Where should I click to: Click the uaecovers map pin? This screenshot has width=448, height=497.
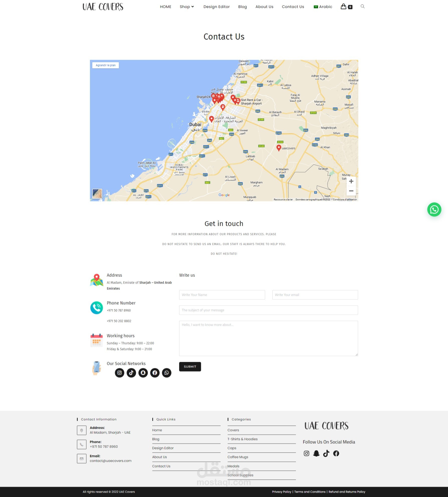point(279,148)
